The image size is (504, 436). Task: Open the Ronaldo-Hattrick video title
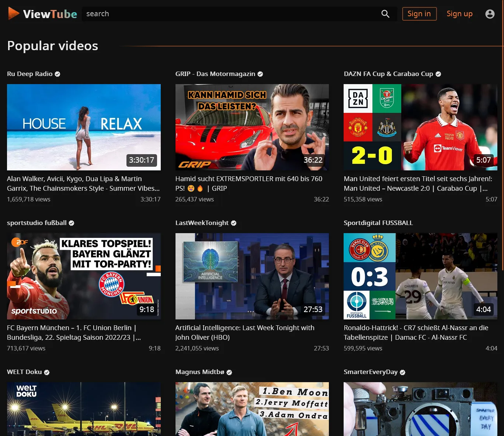[416, 332]
